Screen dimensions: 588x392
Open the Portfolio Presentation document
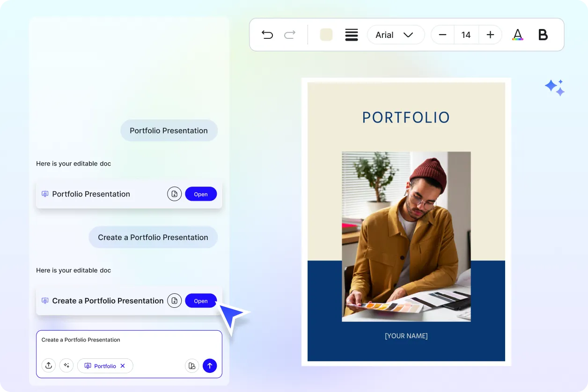[x=201, y=194]
